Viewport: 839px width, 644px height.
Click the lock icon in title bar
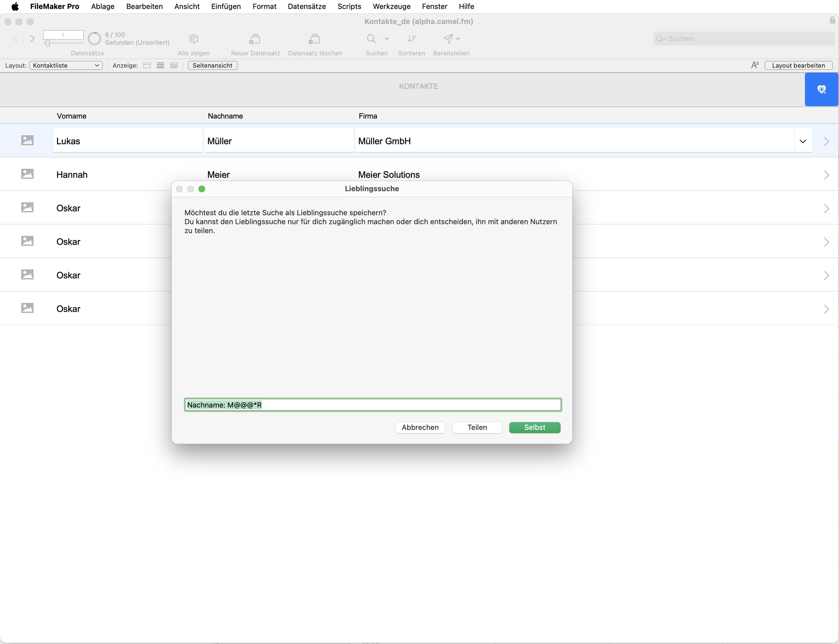[832, 20]
